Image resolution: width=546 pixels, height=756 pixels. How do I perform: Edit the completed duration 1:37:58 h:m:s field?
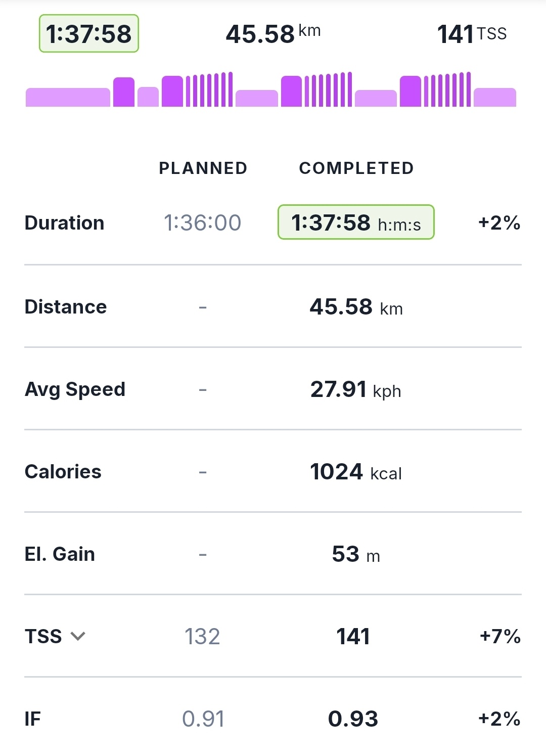[356, 223]
